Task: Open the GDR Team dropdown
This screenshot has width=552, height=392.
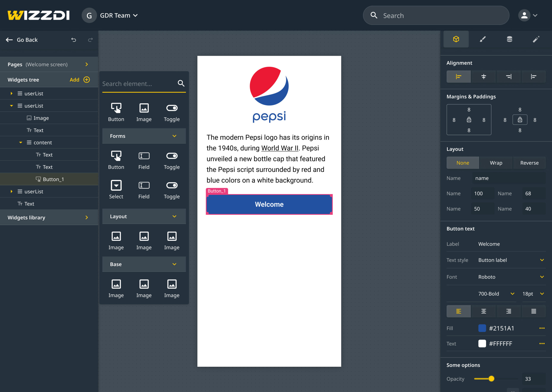Action: 119,16
